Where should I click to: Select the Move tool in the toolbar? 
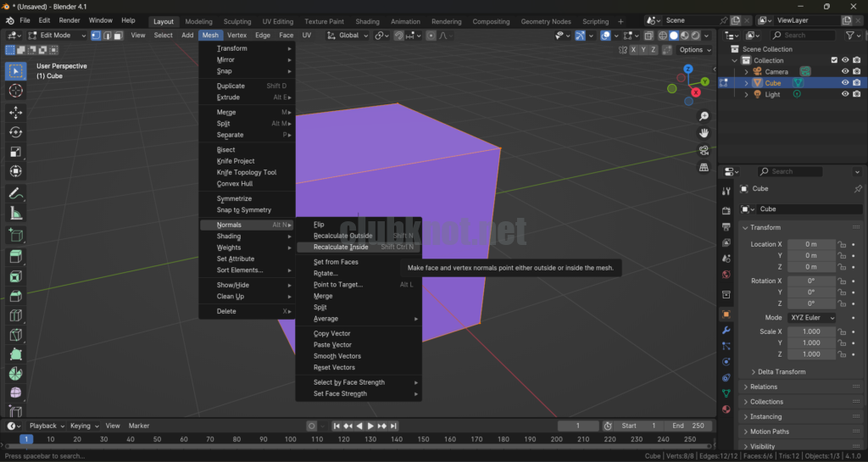(16, 112)
